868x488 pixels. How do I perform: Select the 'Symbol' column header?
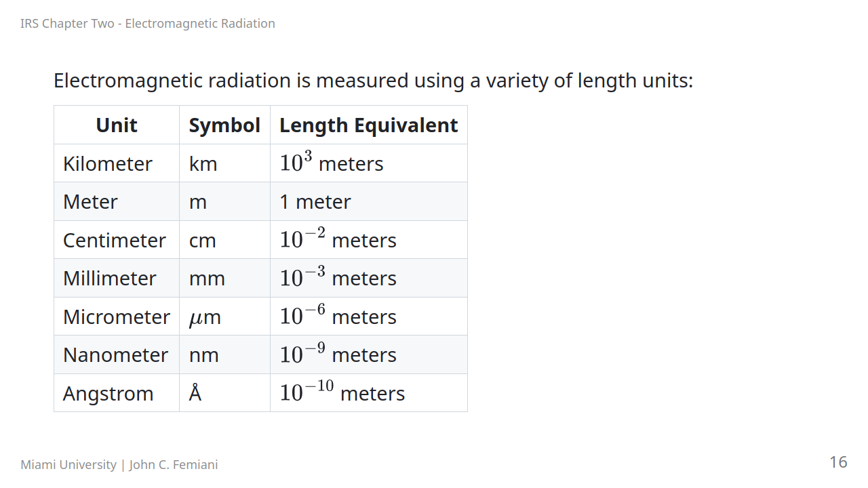224,125
